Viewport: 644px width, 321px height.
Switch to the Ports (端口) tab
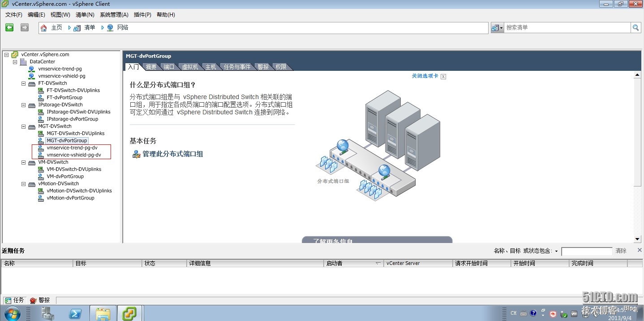(x=169, y=67)
